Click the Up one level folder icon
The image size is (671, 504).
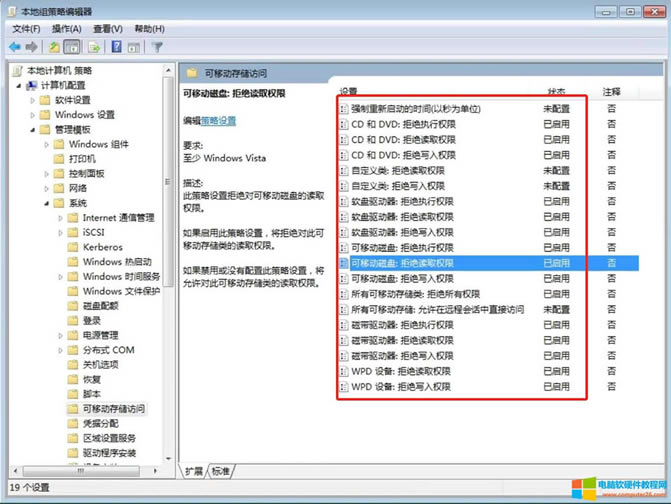tap(54, 46)
